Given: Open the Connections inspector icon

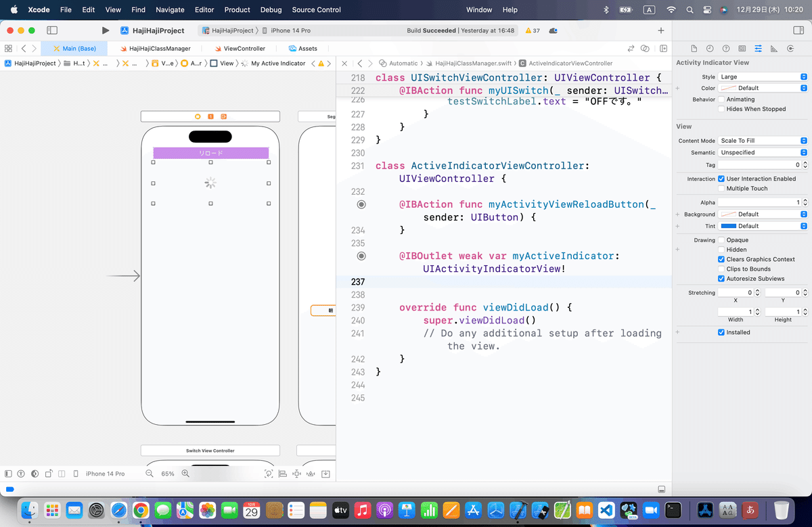Looking at the screenshot, I should pos(790,49).
